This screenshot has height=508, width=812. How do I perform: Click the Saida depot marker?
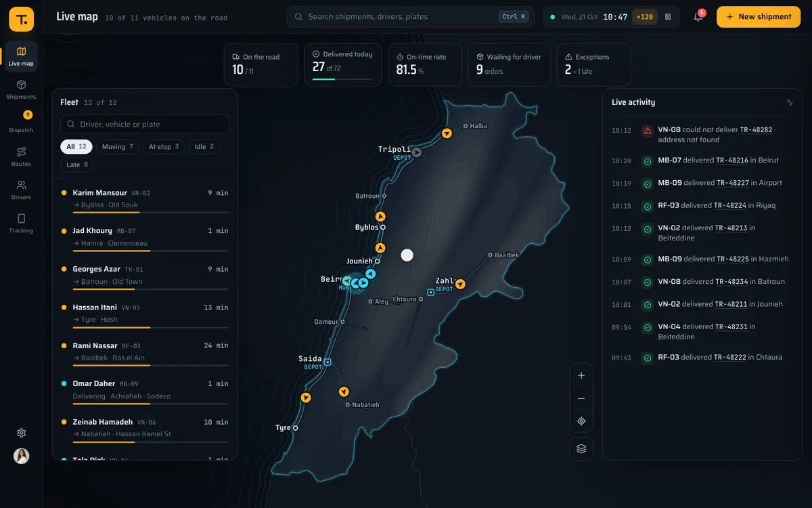click(328, 362)
